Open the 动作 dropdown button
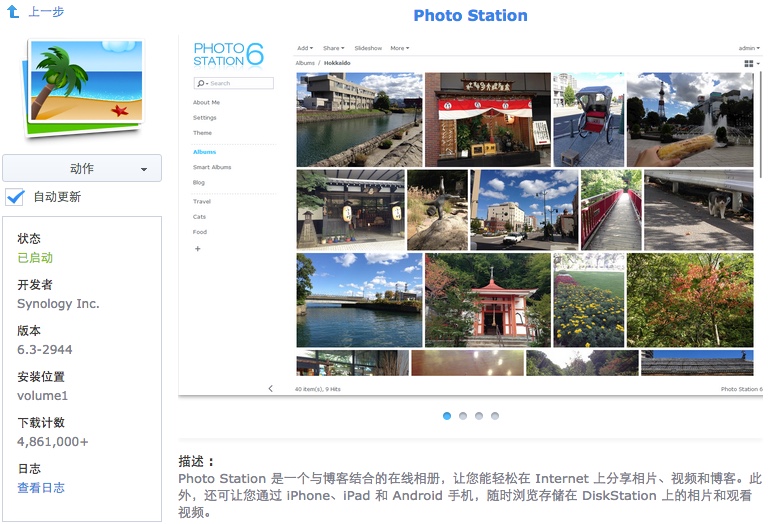The height and width of the screenshot is (524, 770). (x=82, y=169)
